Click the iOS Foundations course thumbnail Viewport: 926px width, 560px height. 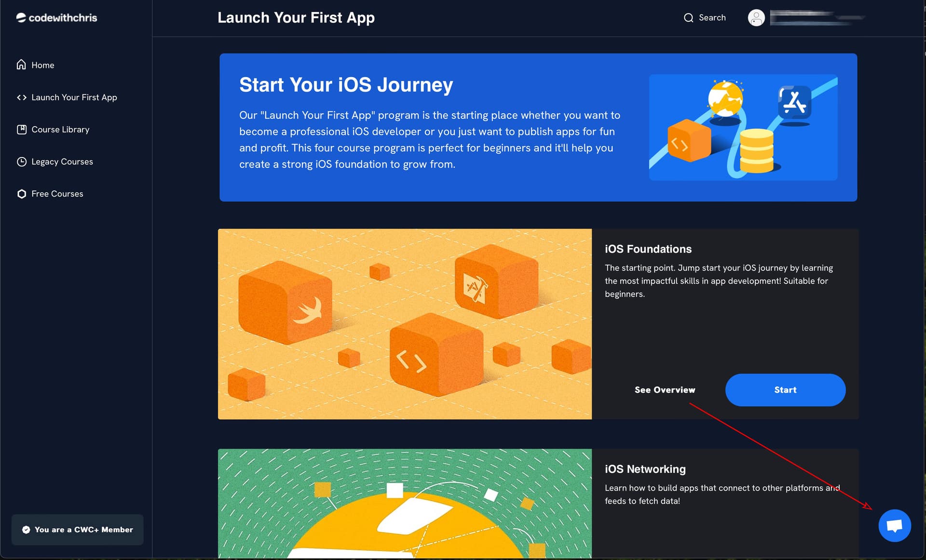(x=405, y=324)
